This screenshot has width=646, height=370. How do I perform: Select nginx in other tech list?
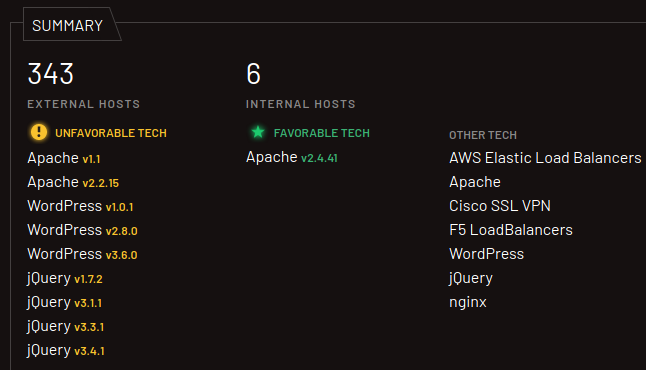click(468, 302)
